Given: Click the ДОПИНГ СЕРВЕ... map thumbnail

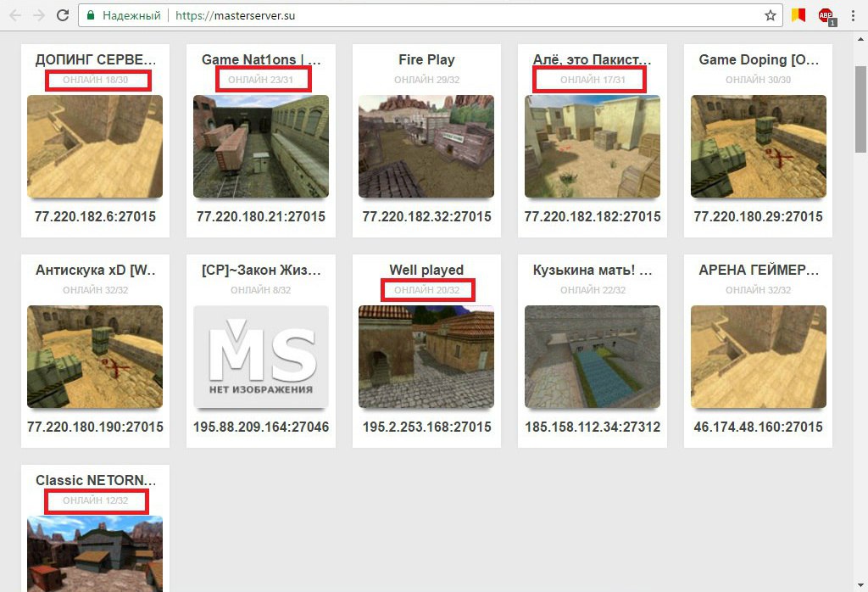Looking at the screenshot, I should (x=95, y=146).
